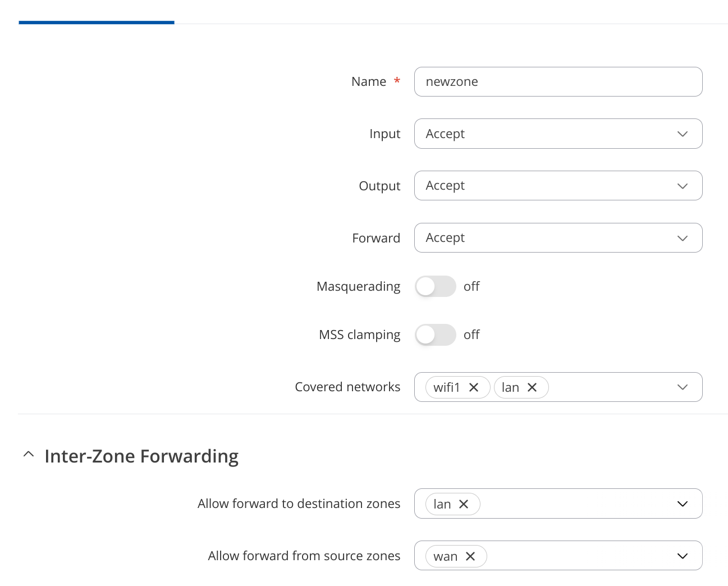Viewport: 728px width, 586px height.
Task: Click chevron arrow in Forward dropdown
Action: 683,238
